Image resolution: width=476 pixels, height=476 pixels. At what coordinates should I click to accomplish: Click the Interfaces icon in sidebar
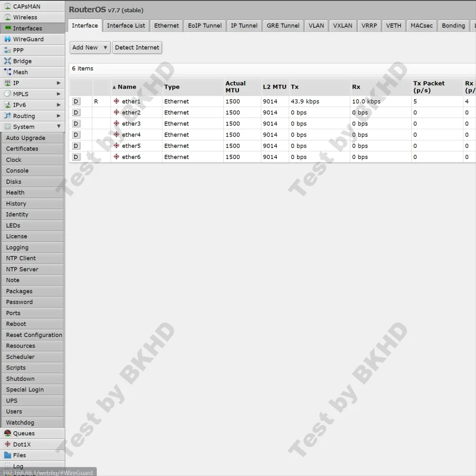tap(8, 28)
